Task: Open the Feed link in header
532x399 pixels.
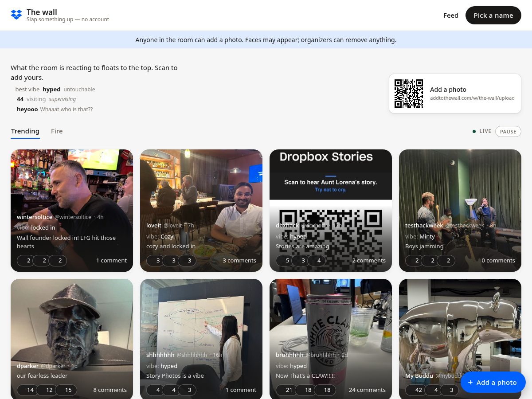Action: coord(451,15)
